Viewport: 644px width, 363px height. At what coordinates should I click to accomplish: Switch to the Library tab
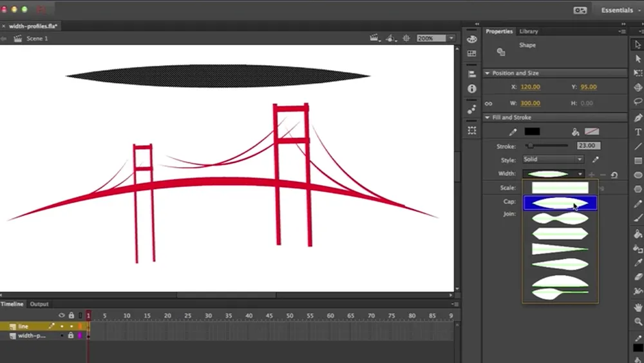tap(529, 31)
